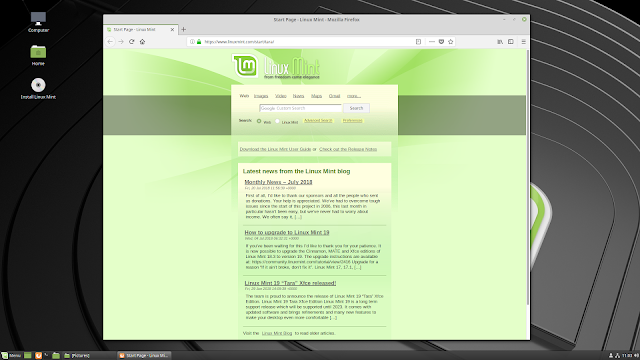The height and width of the screenshot is (360, 640).
Task: Check out the Release Notes link
Action: click(348, 149)
